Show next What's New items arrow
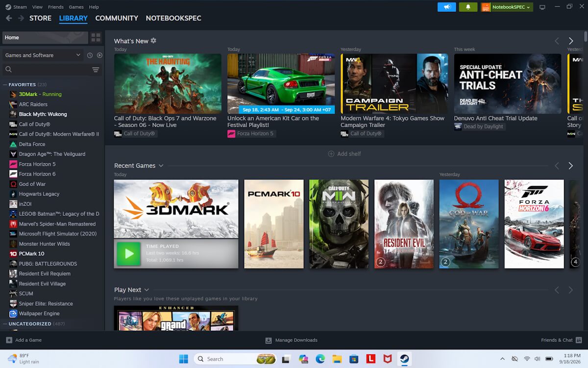The width and height of the screenshot is (588, 368). [x=571, y=41]
